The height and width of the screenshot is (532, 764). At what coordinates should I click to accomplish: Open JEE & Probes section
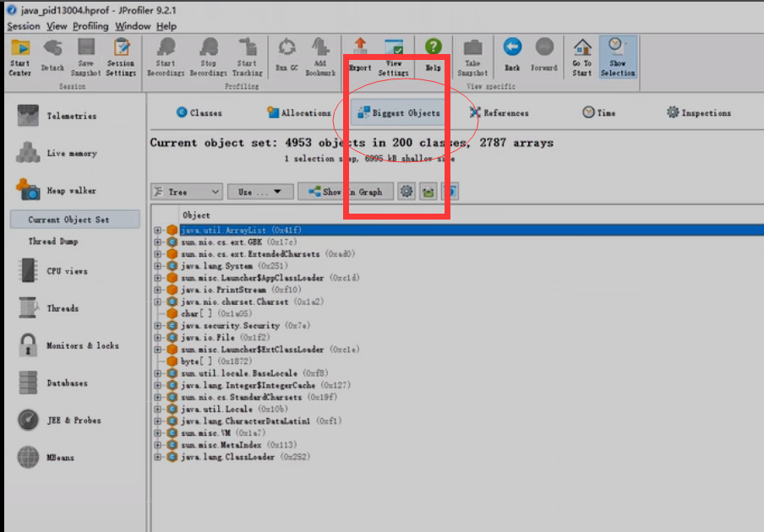(x=59, y=420)
